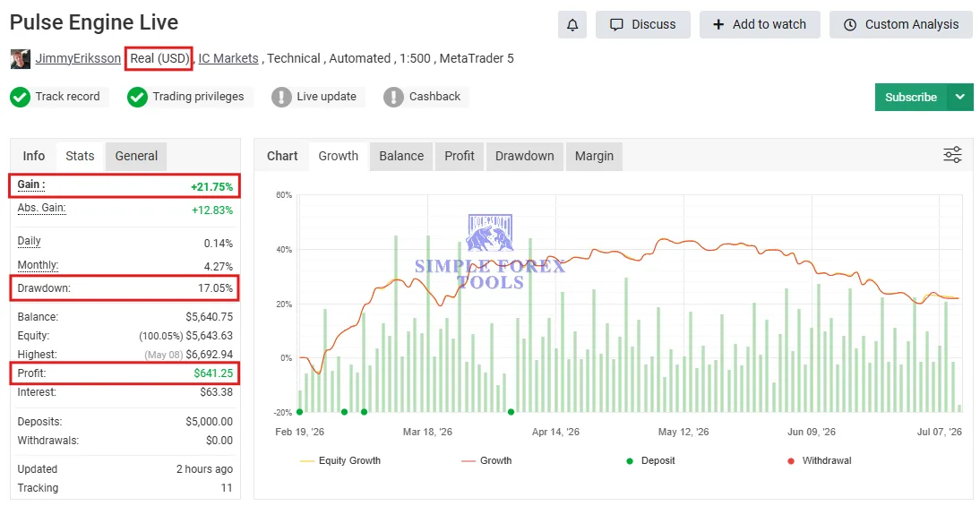Image resolution: width=980 pixels, height=506 pixels.
Task: Click Add to watch button
Action: tap(760, 25)
